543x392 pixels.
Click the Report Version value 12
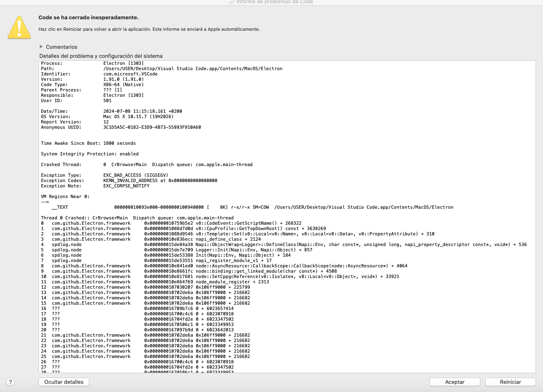[106, 122]
